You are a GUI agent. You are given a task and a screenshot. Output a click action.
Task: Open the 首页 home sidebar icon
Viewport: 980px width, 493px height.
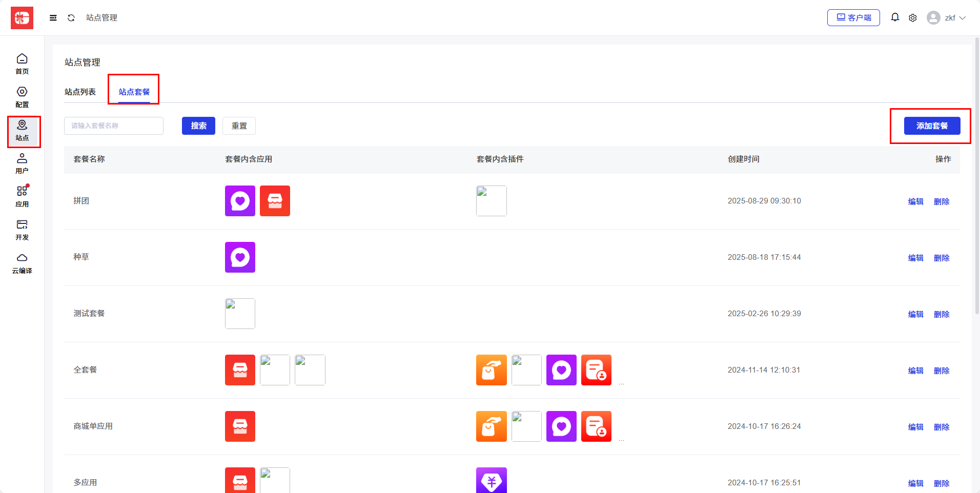(x=22, y=64)
